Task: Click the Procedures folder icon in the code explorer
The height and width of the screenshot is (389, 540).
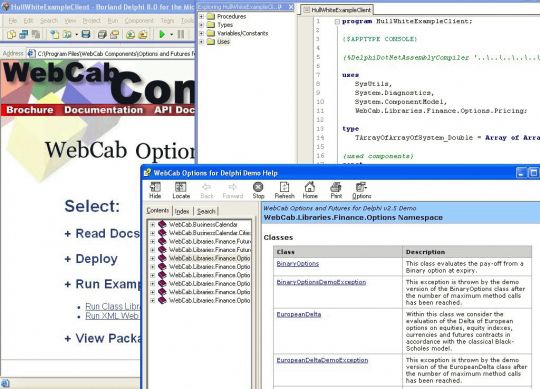Action: click(211, 16)
